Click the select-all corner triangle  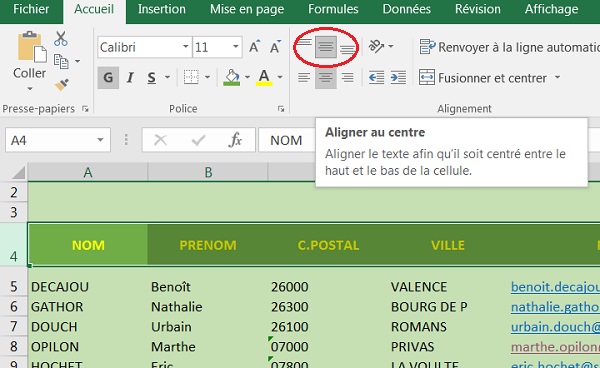(x=18, y=173)
